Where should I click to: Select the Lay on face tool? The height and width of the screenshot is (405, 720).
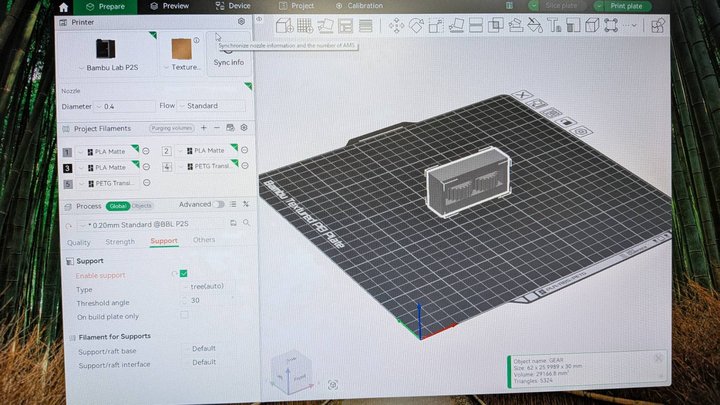(x=456, y=25)
